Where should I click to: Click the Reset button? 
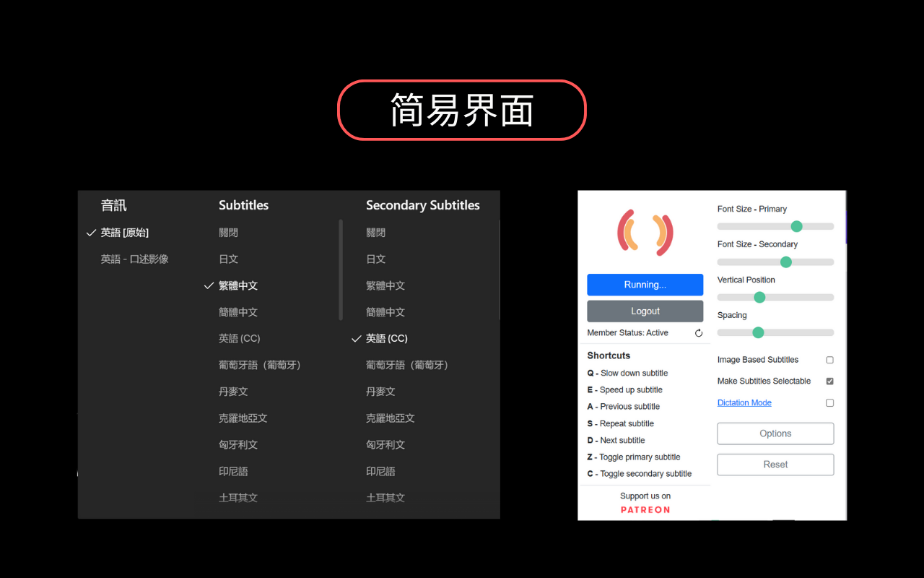(775, 465)
